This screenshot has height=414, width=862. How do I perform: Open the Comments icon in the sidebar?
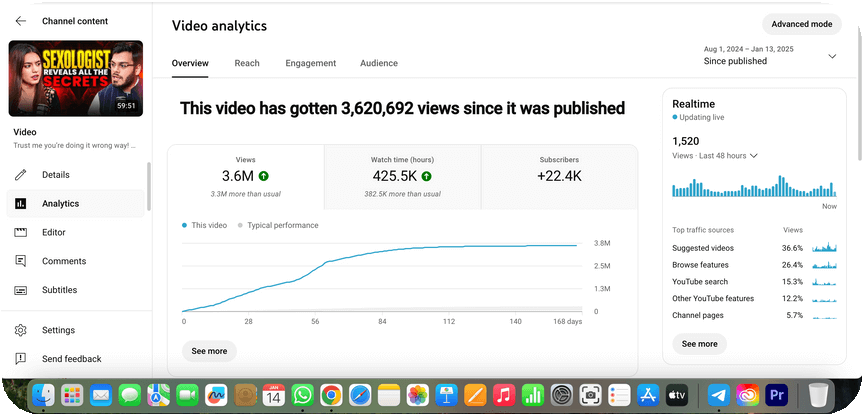click(21, 261)
